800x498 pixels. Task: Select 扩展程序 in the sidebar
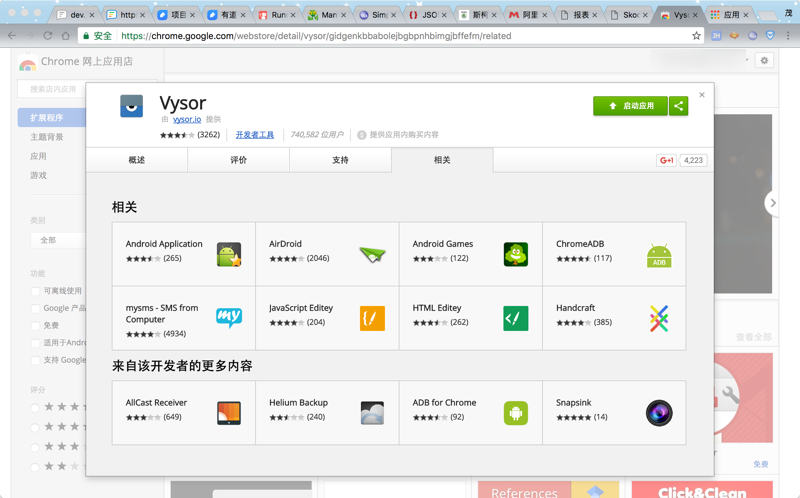[51, 117]
